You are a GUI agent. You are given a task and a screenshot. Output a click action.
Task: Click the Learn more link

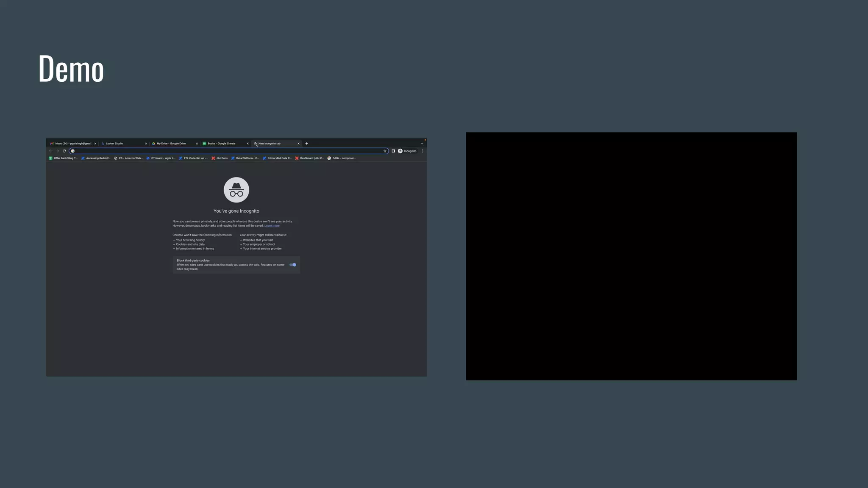272,226
